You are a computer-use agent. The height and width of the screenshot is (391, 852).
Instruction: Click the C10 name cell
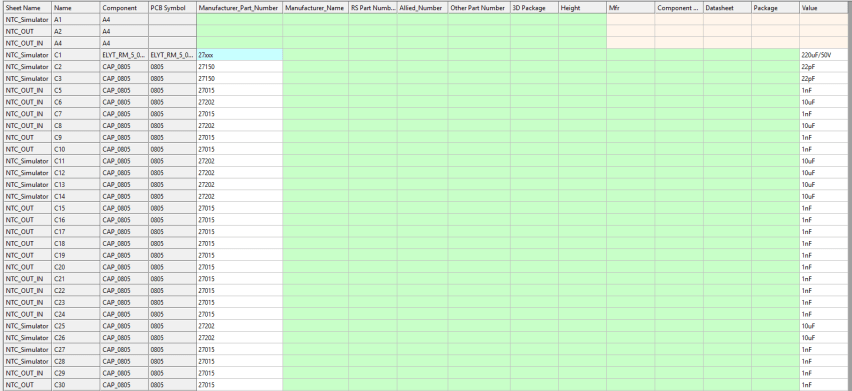(76, 149)
